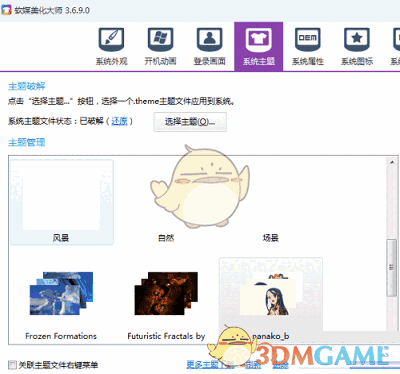Toggle the 关联主题文件右键菜单 checkbox
This screenshot has height=374, width=400.
12,365
